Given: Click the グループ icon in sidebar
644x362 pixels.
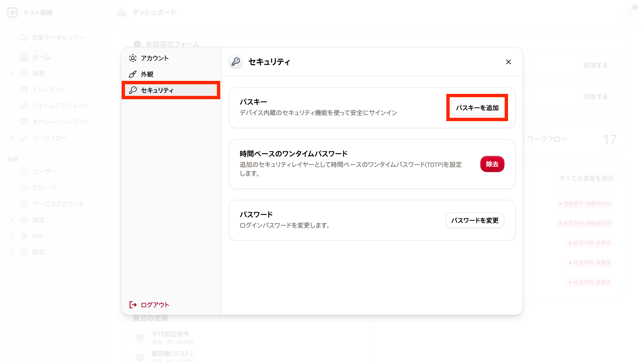Looking at the screenshot, I should click(24, 188).
